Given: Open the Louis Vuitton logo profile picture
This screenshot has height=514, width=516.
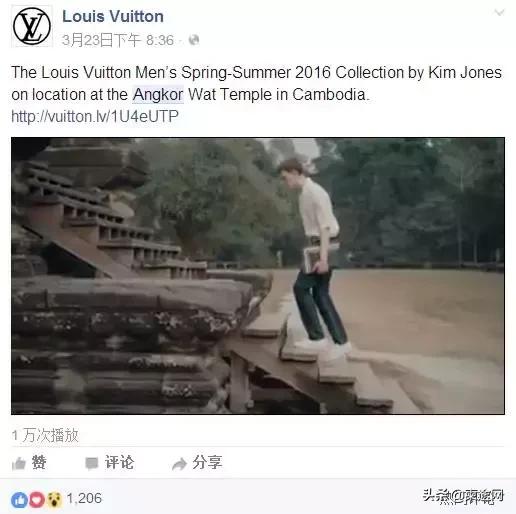Looking at the screenshot, I should click(x=32, y=26).
